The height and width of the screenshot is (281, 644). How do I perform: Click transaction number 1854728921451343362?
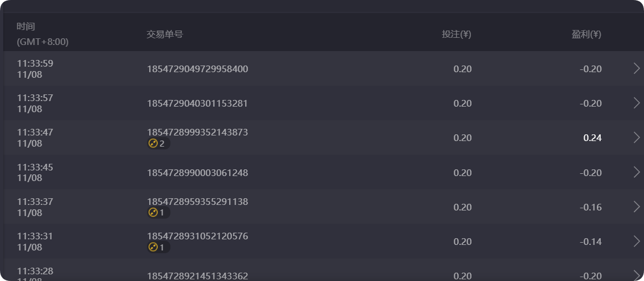pos(197,276)
